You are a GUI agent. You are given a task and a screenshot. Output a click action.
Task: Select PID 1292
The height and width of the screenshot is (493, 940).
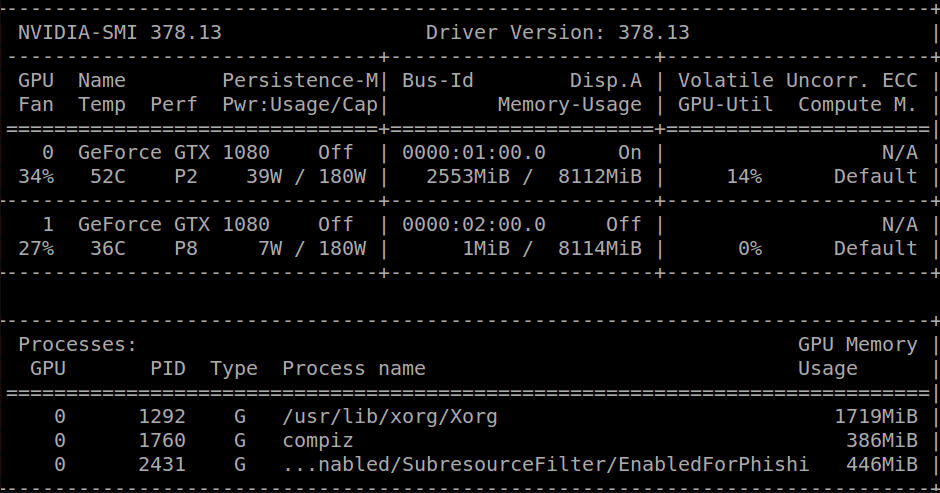pos(162,416)
